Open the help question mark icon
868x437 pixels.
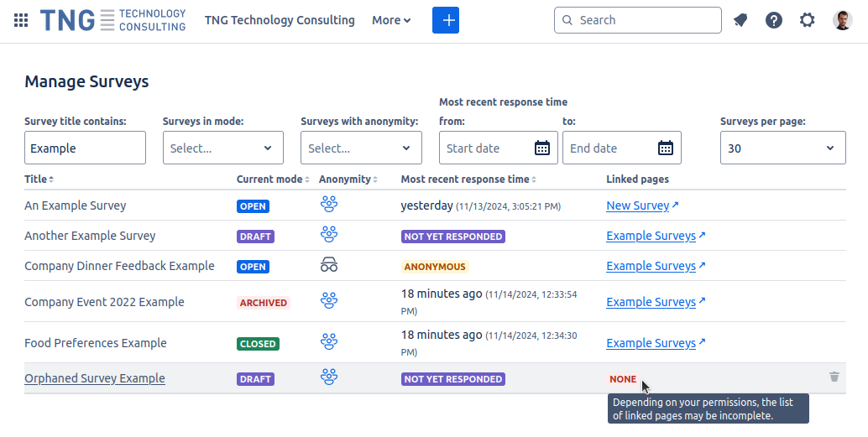[774, 20]
